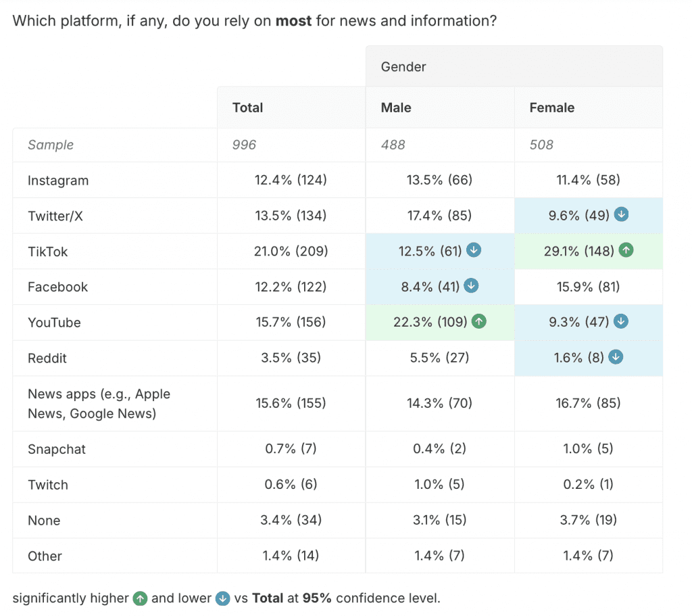Click the Male column header
Image resolution: width=692 pixels, height=616 pixels.
396,108
